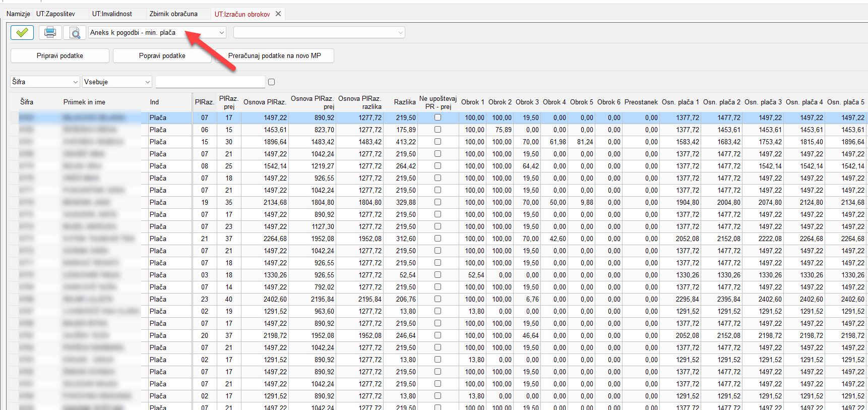Open print preview with magnifier icon
The width and height of the screenshot is (868, 410).
pos(75,33)
